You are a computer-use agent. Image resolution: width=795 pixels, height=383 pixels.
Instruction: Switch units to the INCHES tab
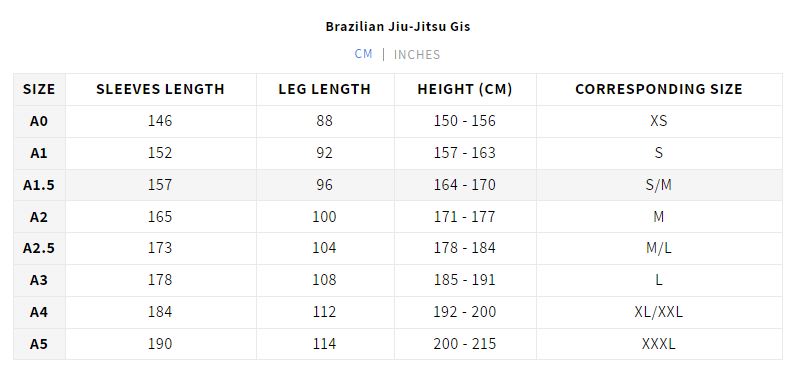click(417, 55)
